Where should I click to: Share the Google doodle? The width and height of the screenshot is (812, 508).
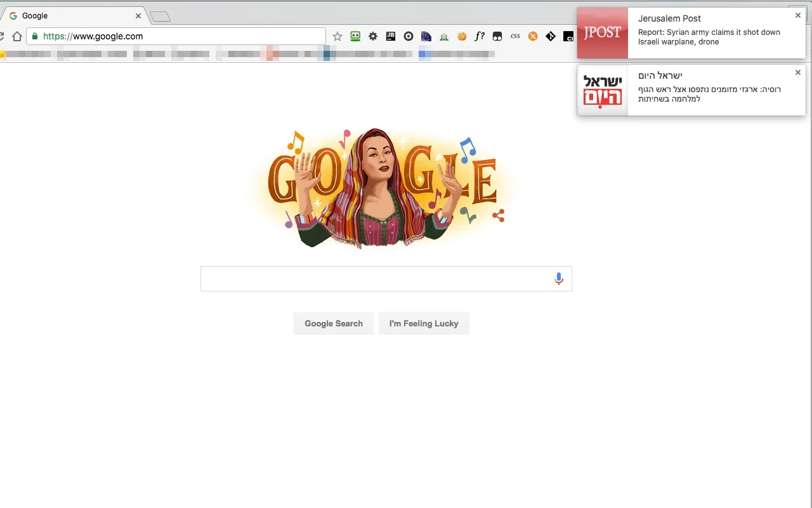pos(498,215)
